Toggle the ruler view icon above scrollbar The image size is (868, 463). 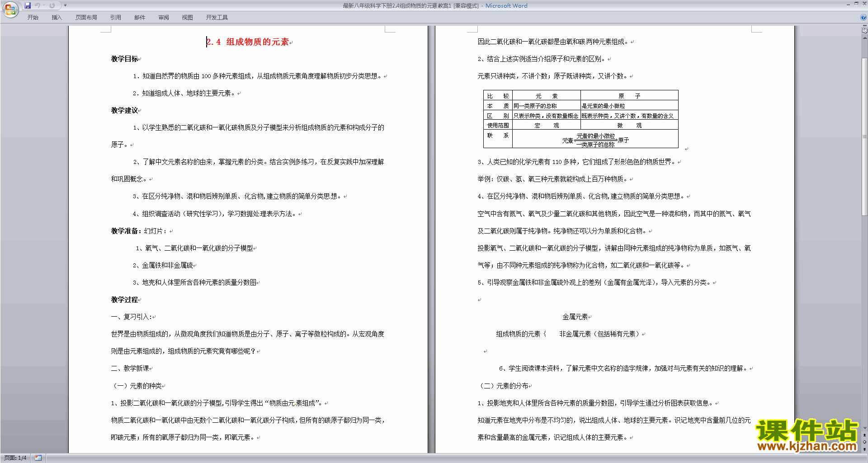click(x=864, y=30)
